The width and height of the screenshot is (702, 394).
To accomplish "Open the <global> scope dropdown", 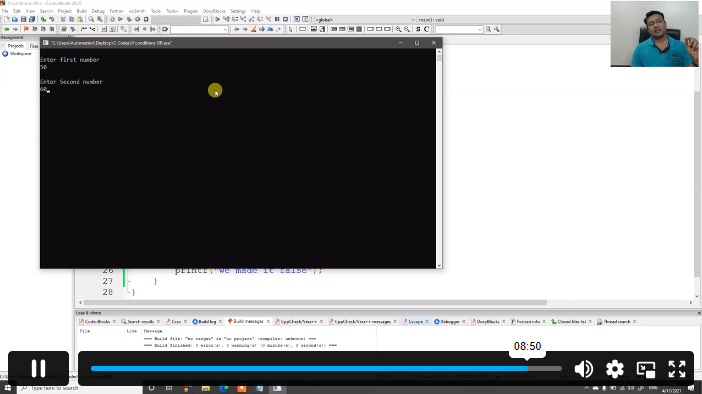I will 365,20.
